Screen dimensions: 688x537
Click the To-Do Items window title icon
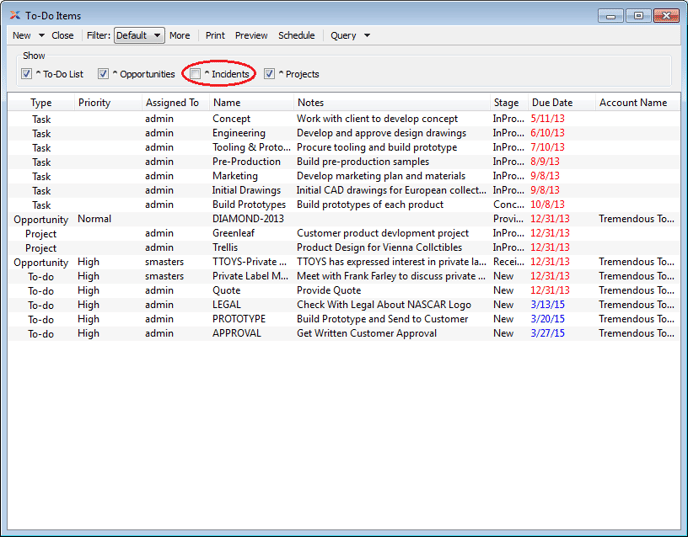point(14,16)
